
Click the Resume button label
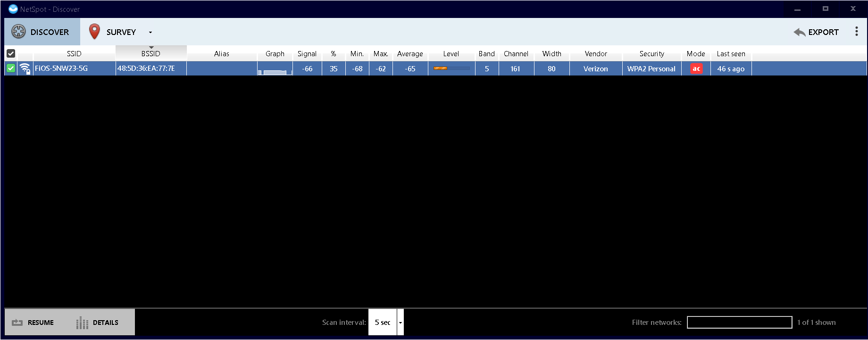(x=41, y=323)
